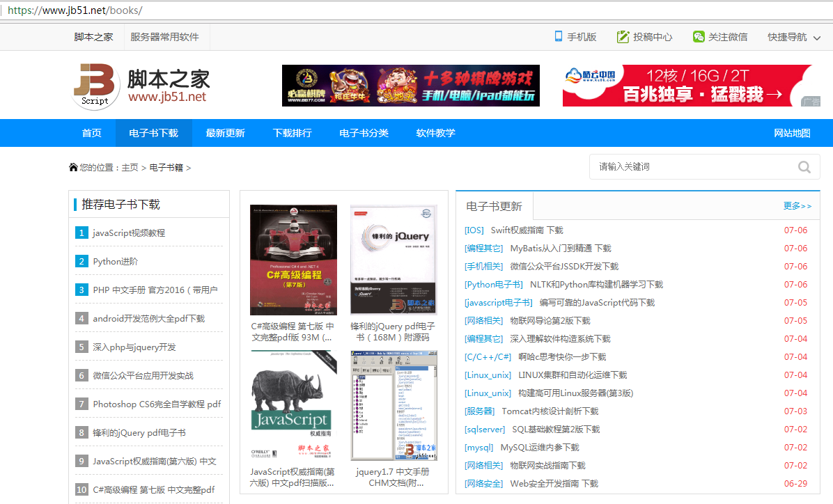Expand the 快捷导航 dropdown
The width and height of the screenshot is (833, 504).
pyautogui.click(x=794, y=37)
